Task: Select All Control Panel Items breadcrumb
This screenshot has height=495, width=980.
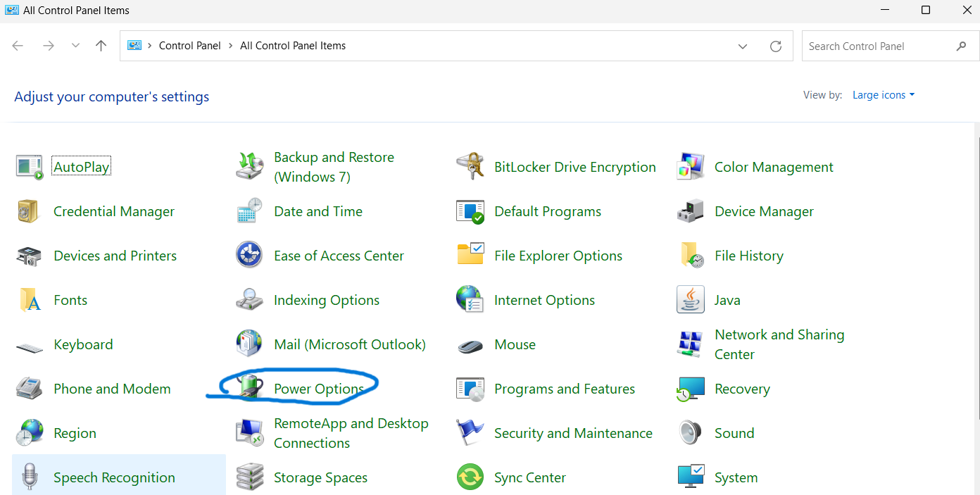Action: pyautogui.click(x=293, y=46)
